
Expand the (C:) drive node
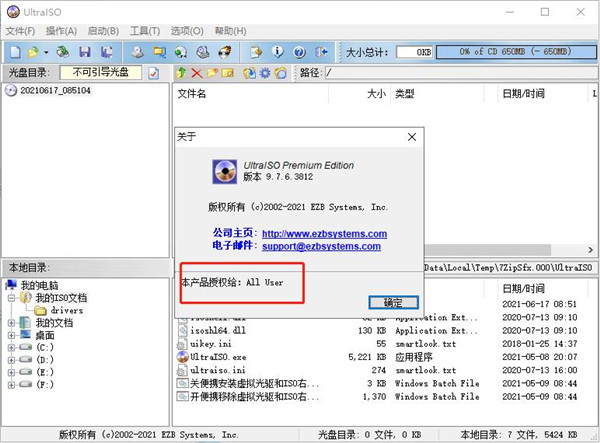point(11,348)
